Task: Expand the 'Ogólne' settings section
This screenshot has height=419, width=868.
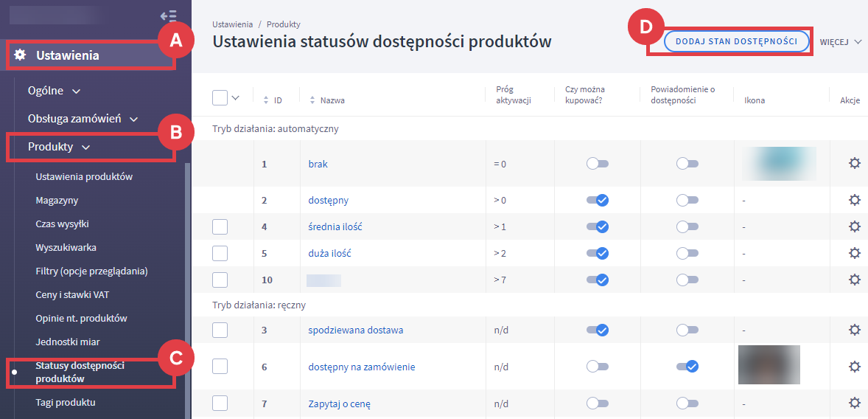Action: [x=54, y=91]
